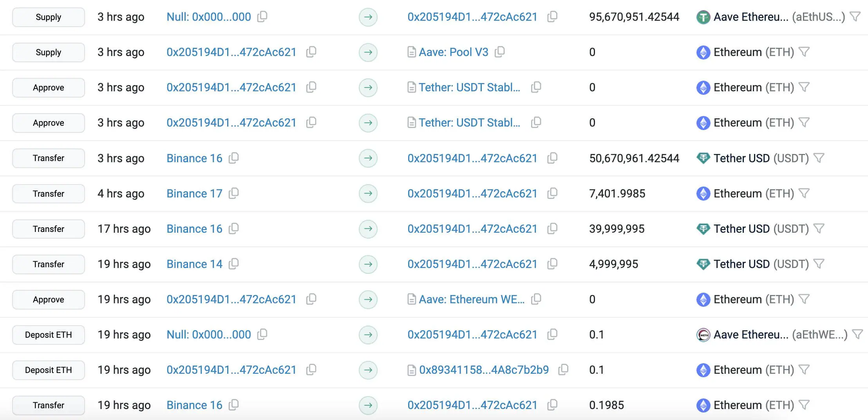Viewport: 868px width, 420px height.
Task: Copy the Null address in top row
Action: click(x=262, y=17)
